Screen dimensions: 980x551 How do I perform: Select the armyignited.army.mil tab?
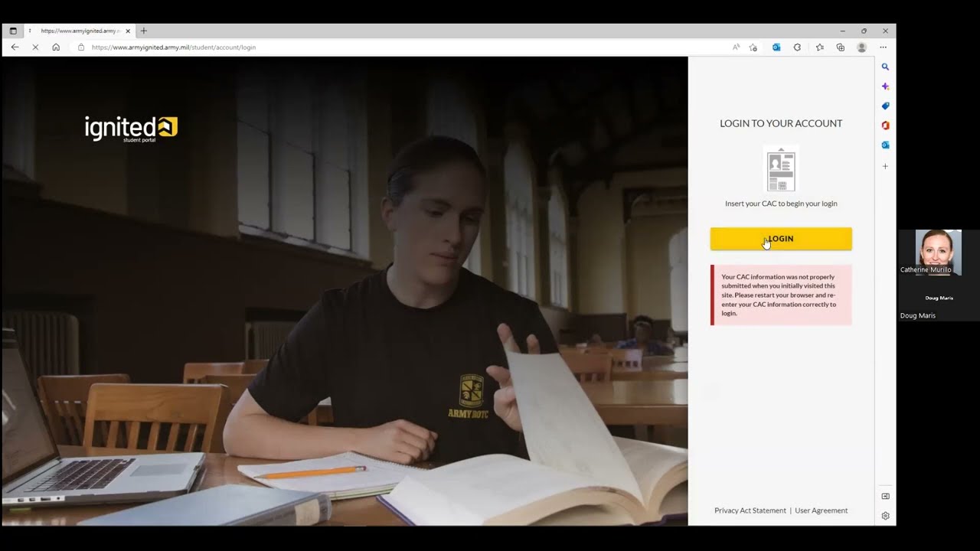(x=77, y=31)
